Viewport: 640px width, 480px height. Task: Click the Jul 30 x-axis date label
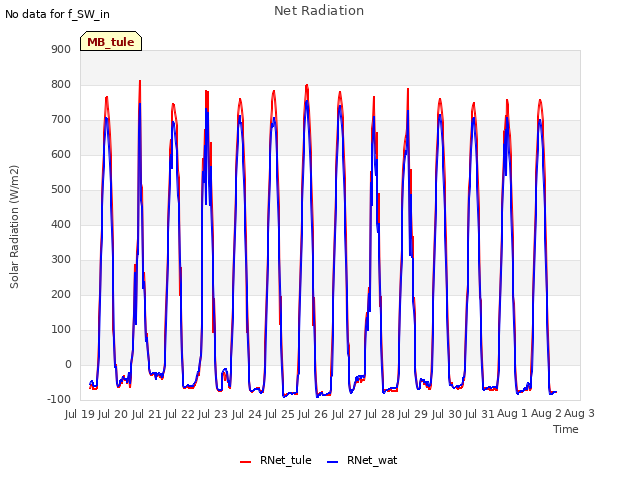pyautogui.click(x=447, y=414)
